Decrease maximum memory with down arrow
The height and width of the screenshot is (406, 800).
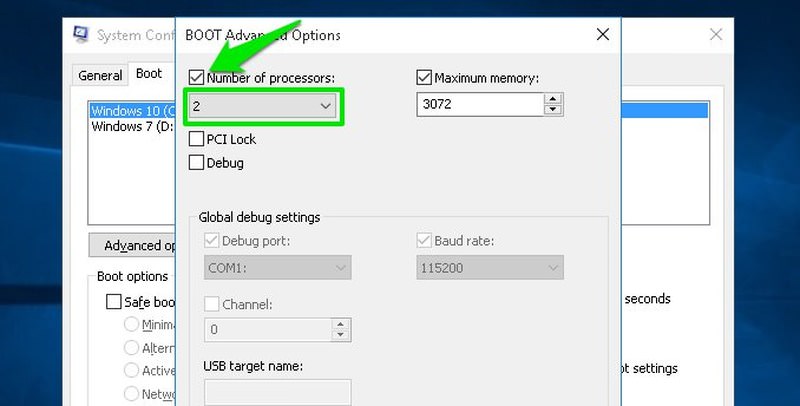click(x=553, y=110)
